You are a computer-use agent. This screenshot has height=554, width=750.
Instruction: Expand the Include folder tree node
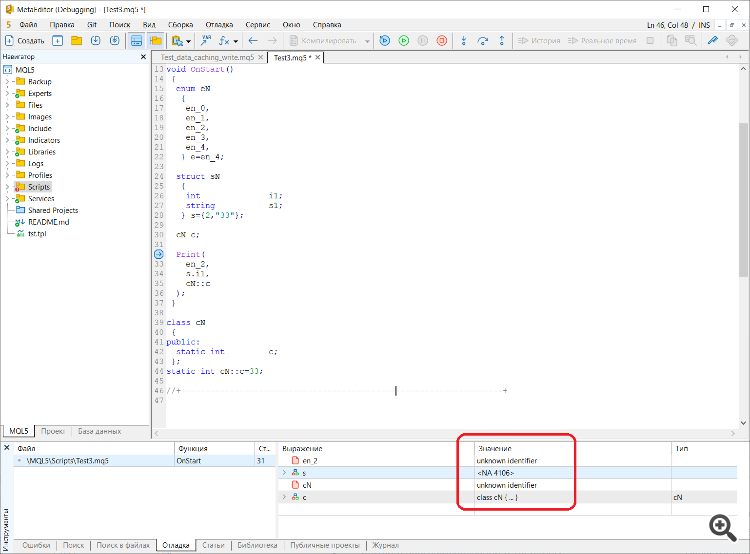pos(7,129)
